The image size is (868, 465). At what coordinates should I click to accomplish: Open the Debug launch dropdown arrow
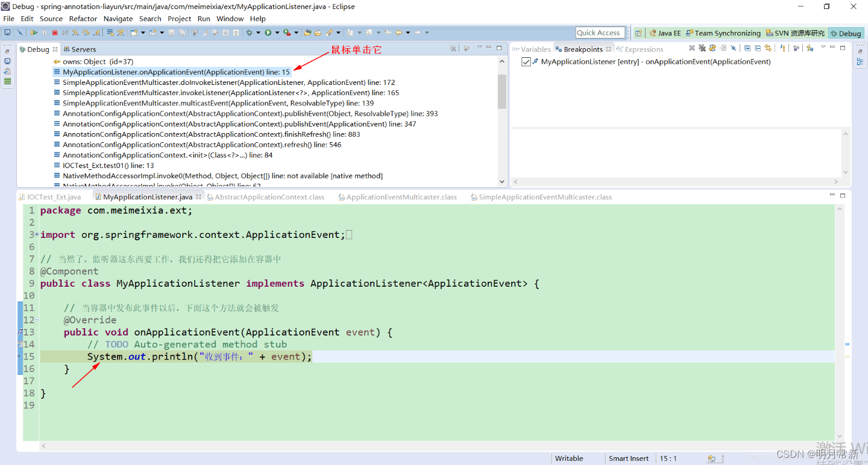point(258,33)
